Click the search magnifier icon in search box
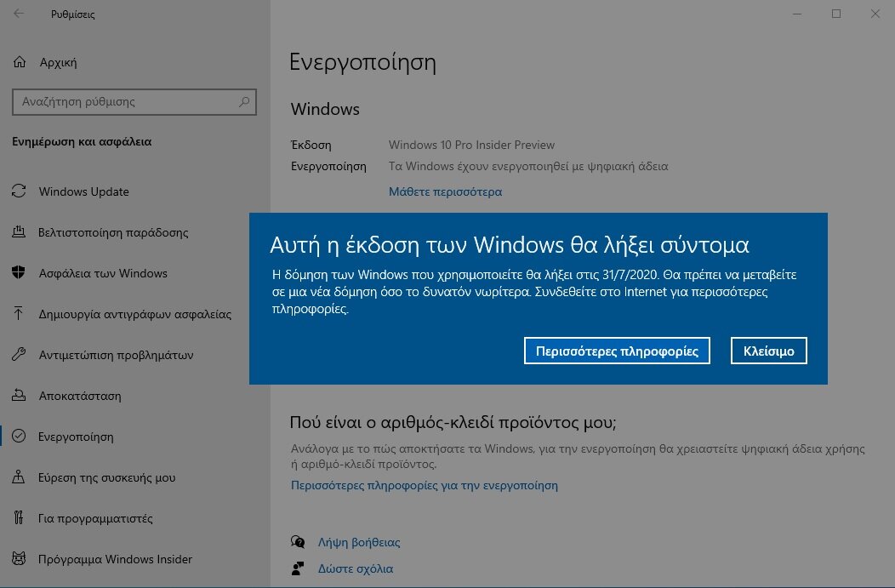 point(244,102)
